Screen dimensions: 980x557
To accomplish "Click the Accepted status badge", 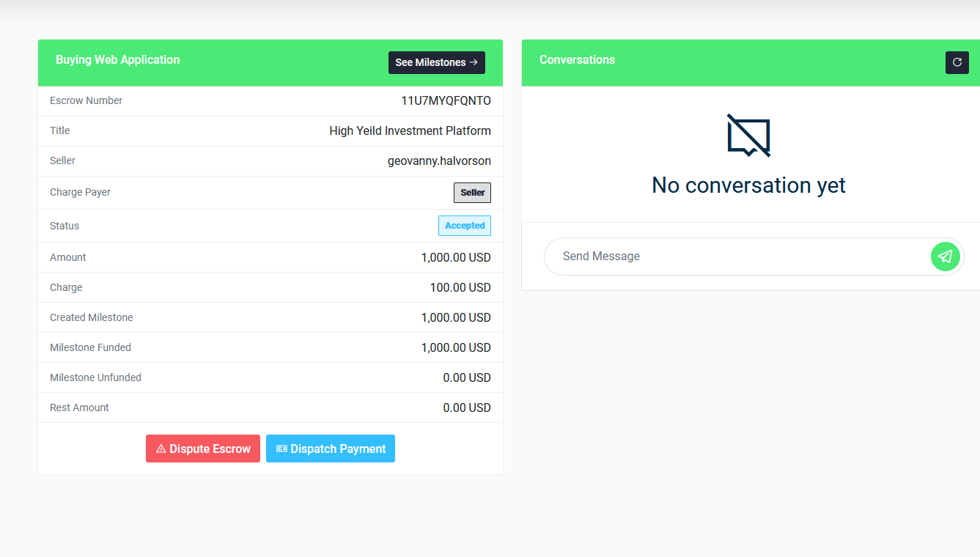I will tap(465, 226).
